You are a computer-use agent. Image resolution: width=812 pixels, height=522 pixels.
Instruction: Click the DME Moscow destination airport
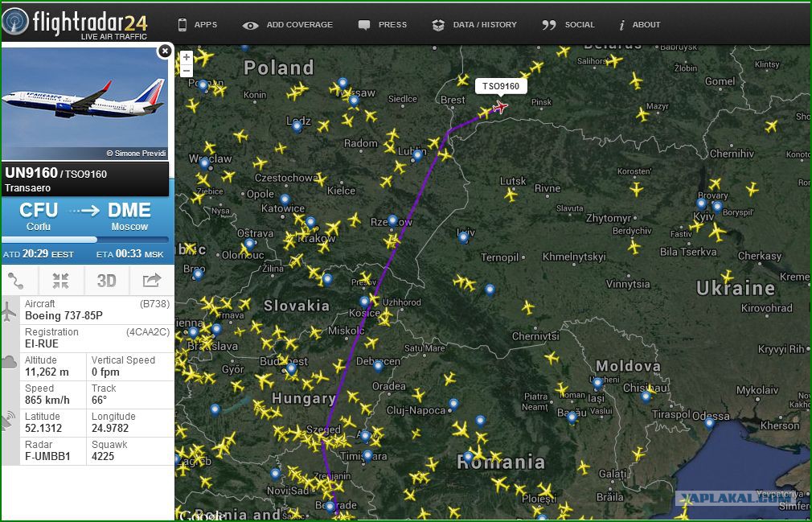pyautogui.click(x=129, y=216)
